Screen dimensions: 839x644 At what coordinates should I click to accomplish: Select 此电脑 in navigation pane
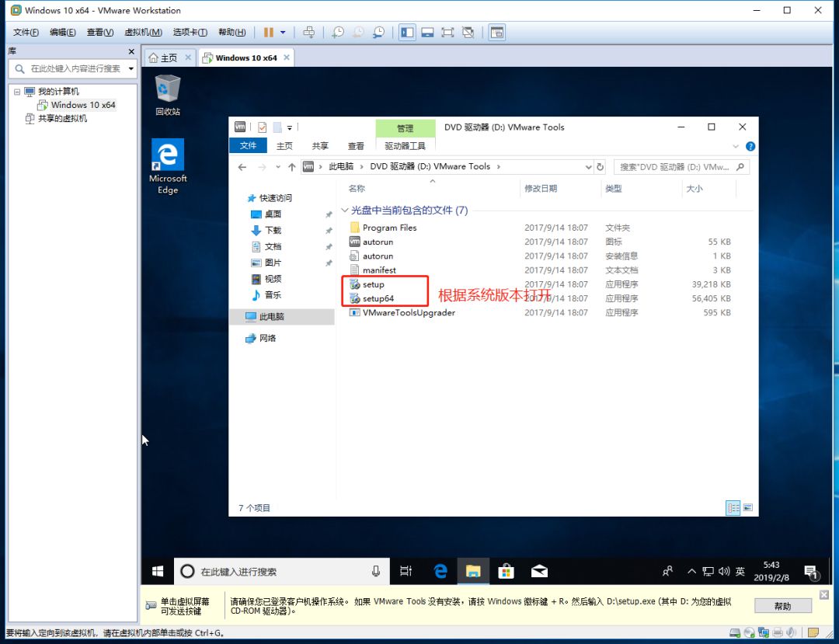pyautogui.click(x=271, y=317)
